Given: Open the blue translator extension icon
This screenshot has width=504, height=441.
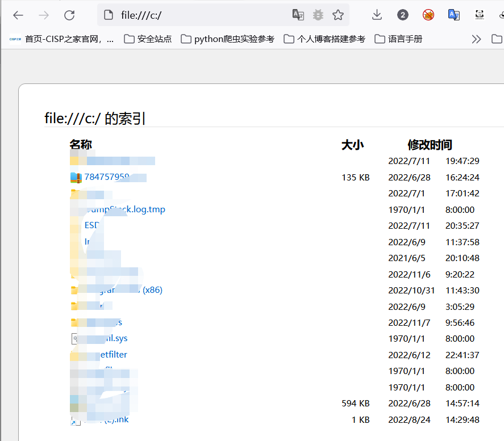Looking at the screenshot, I should point(454,15).
